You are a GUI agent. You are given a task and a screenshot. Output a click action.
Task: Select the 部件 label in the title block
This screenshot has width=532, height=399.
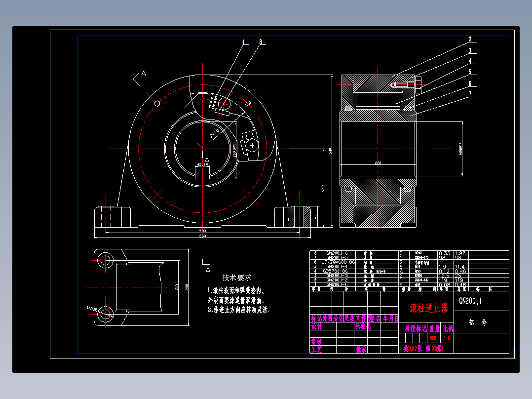coord(478,322)
